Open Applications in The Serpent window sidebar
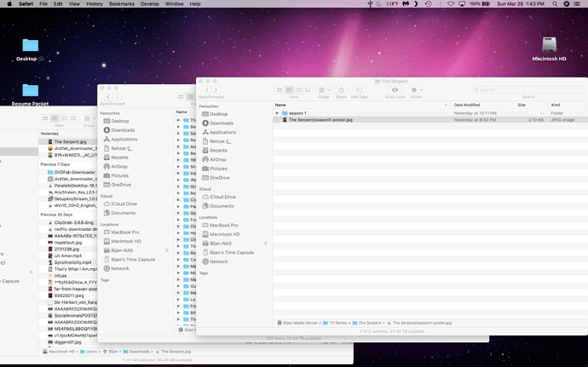The image size is (588, 367). (219, 132)
